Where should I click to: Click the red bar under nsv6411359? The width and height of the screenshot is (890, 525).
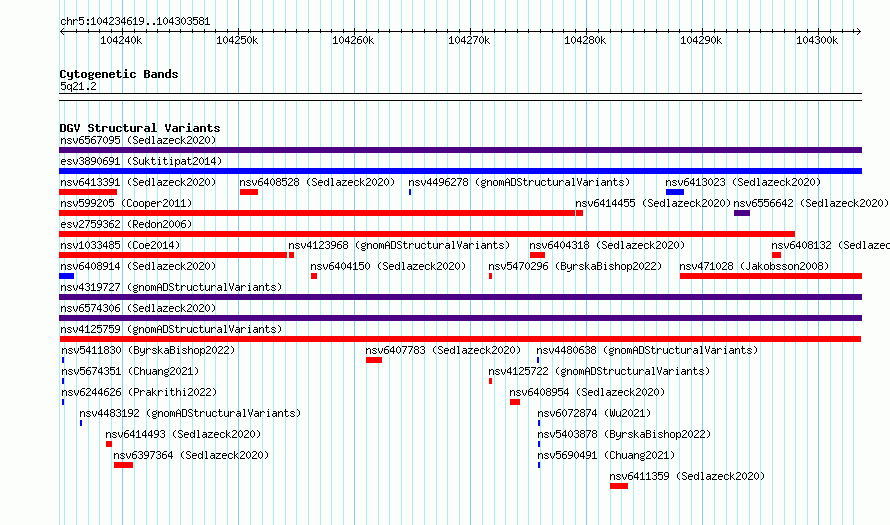click(619, 486)
